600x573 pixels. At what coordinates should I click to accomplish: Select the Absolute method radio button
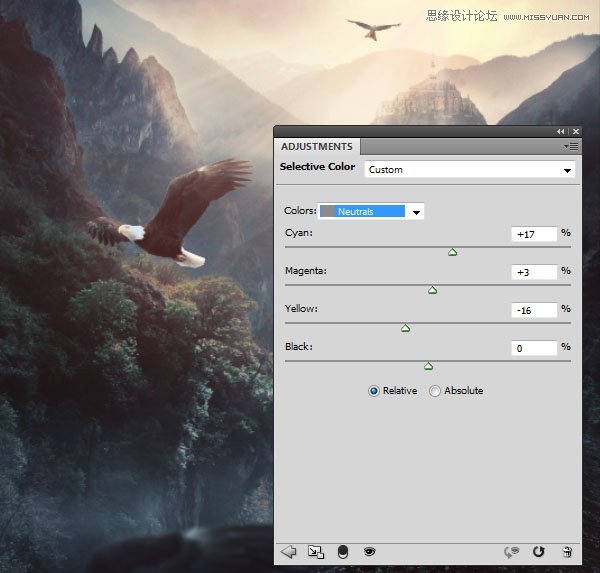[x=435, y=391]
